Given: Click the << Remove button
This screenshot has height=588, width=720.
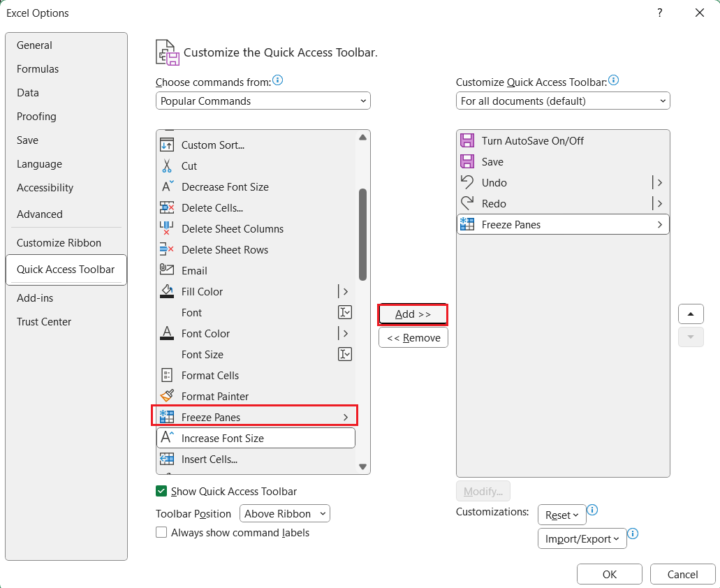Looking at the screenshot, I should (413, 337).
